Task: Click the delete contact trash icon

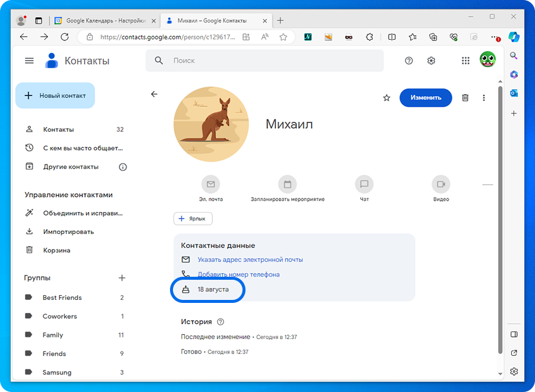Action: pos(465,98)
